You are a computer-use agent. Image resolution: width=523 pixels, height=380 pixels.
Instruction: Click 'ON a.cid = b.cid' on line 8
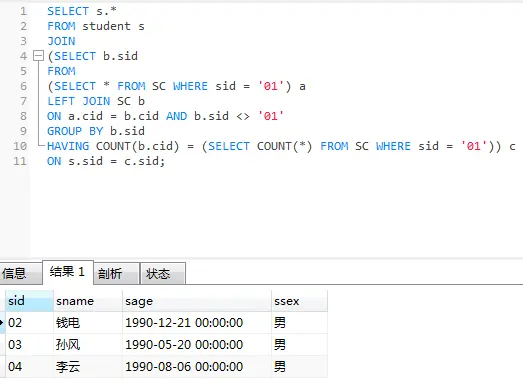(x=103, y=116)
